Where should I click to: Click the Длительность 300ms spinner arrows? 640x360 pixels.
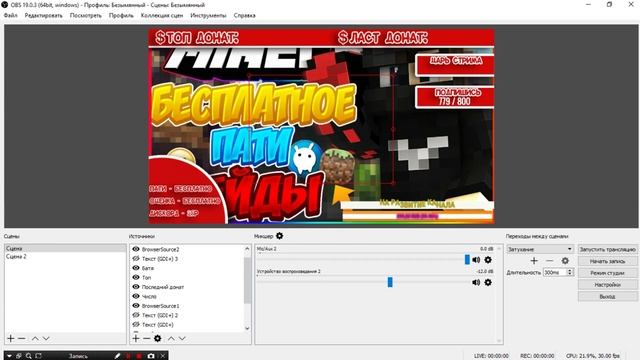[x=570, y=272]
